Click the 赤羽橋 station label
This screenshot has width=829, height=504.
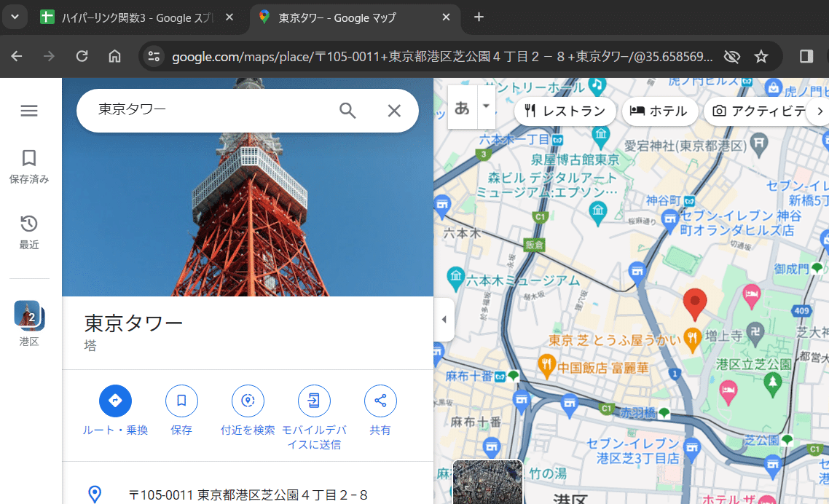click(x=639, y=412)
